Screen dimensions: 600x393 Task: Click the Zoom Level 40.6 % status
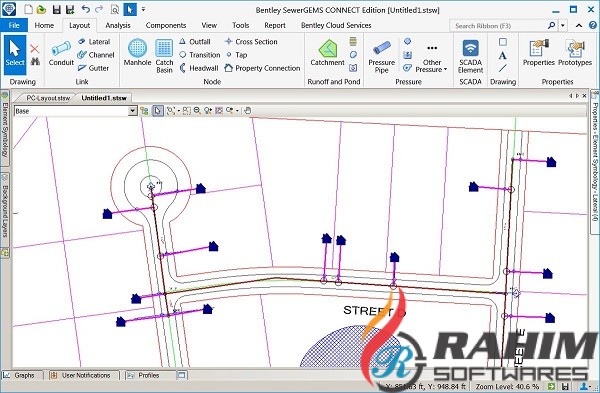click(x=507, y=386)
